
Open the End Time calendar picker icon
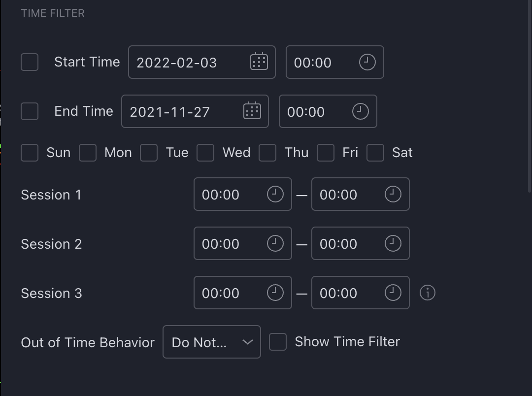[x=252, y=111]
